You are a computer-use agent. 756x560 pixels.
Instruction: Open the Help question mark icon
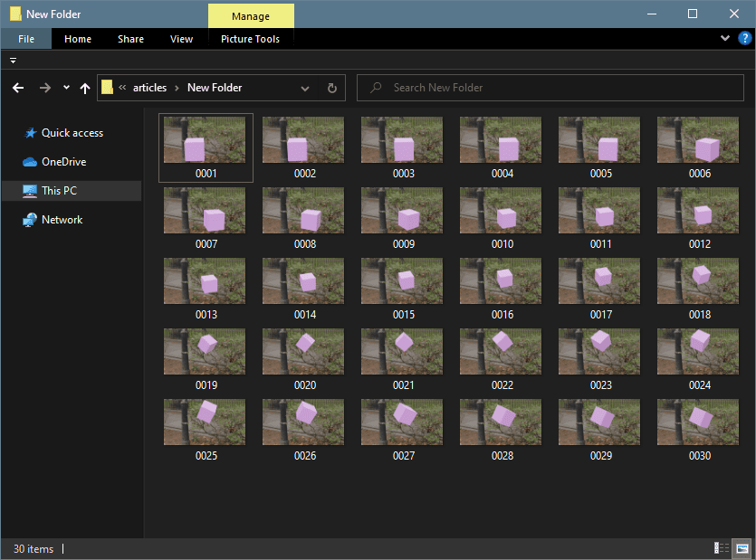[x=744, y=38]
